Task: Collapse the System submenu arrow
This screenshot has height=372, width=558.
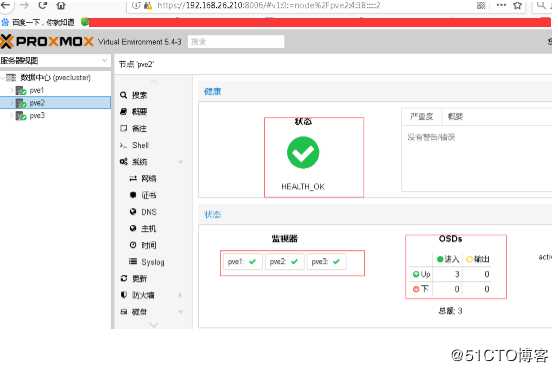Action: tap(180, 162)
